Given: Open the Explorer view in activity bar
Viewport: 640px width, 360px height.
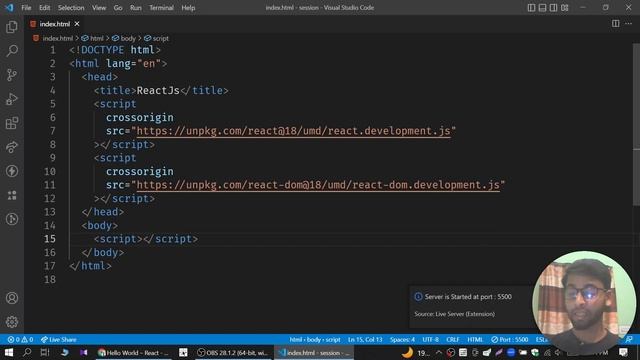Looking at the screenshot, I should [12, 27].
